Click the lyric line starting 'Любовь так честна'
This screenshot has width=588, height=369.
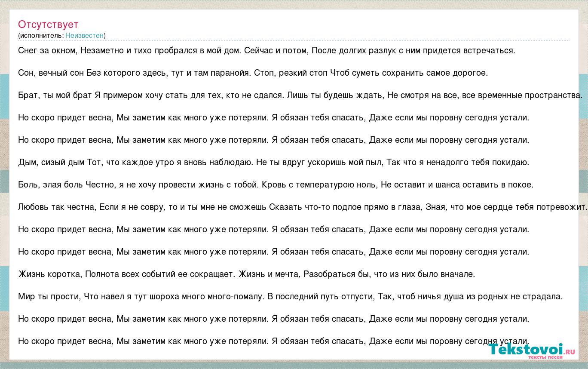[303, 207]
